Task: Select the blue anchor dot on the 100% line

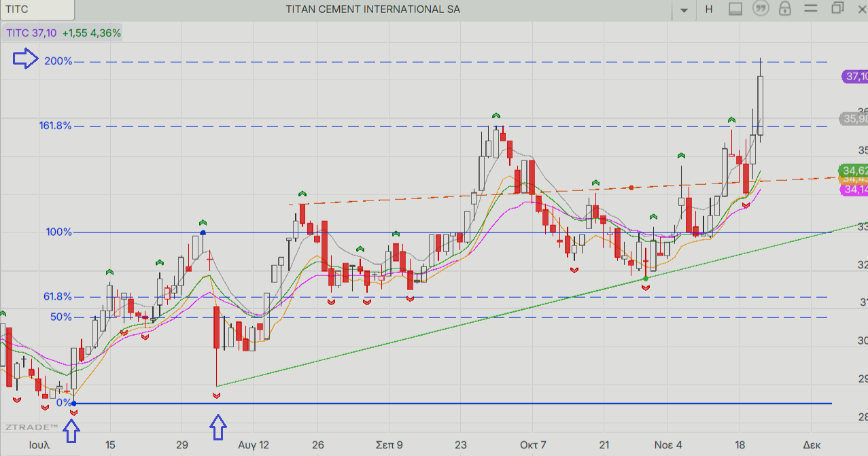Action: [203, 233]
